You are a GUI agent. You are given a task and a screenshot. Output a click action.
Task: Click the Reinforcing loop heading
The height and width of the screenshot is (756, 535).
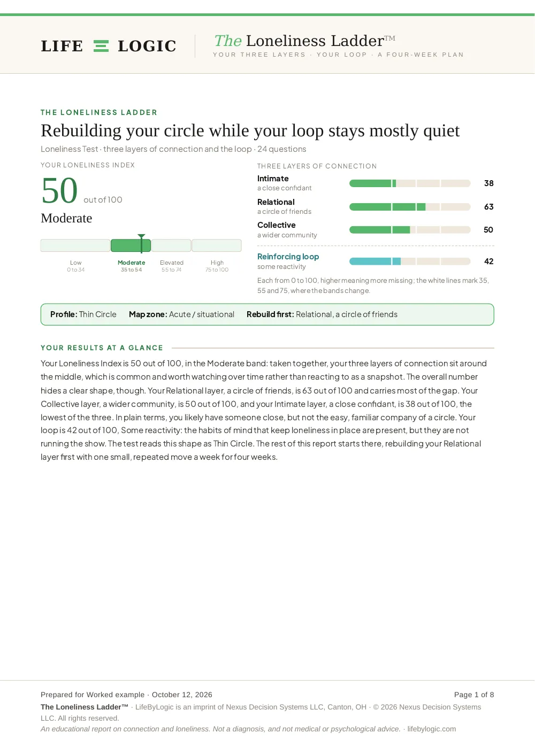288,257
